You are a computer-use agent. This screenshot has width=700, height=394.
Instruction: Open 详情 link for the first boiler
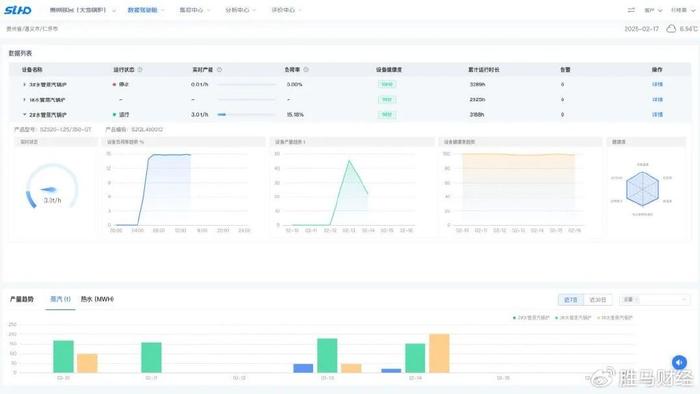(x=657, y=84)
